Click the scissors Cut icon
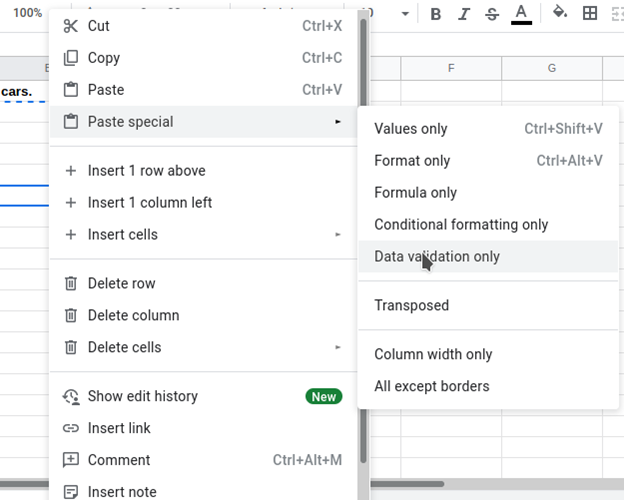 click(70, 26)
